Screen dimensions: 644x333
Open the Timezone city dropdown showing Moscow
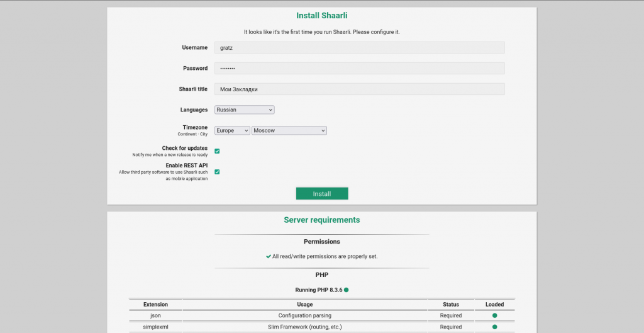tap(289, 130)
